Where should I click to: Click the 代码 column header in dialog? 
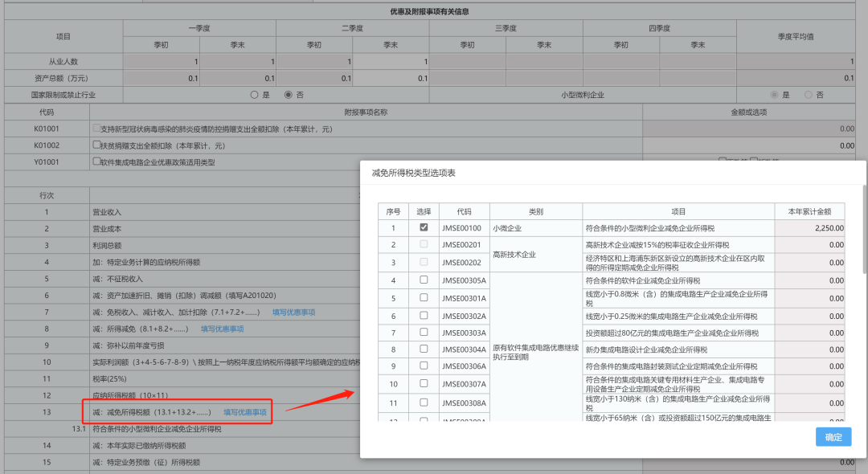pyautogui.click(x=464, y=211)
